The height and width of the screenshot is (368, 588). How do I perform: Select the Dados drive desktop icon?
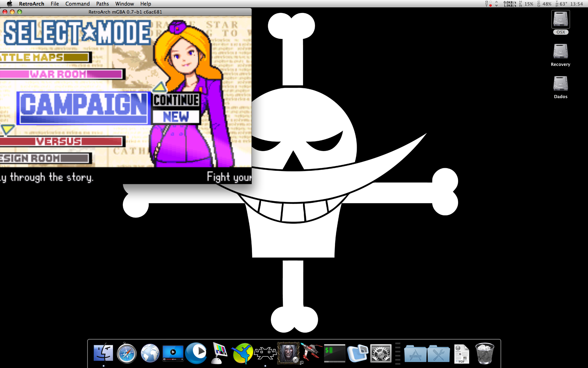tap(561, 87)
